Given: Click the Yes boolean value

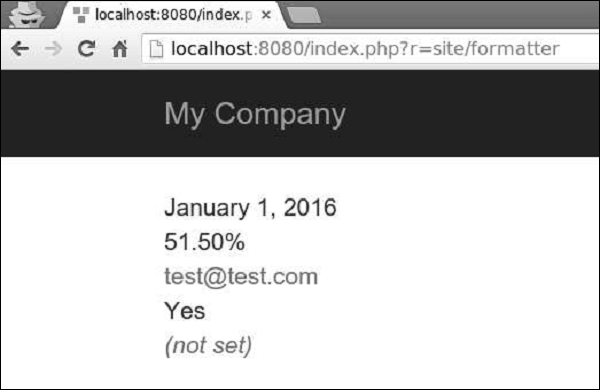Looking at the screenshot, I should [x=185, y=310].
